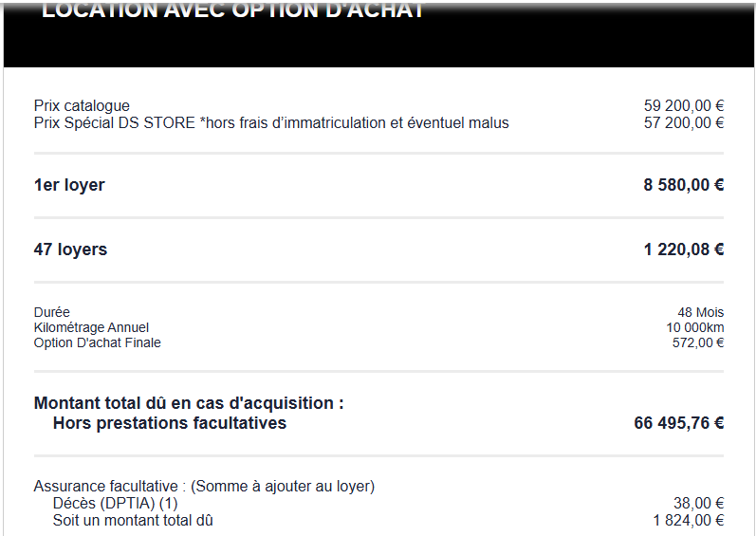The image size is (756, 536).
Task: Select the 1 824,00 € insurance total
Action: tap(688, 520)
